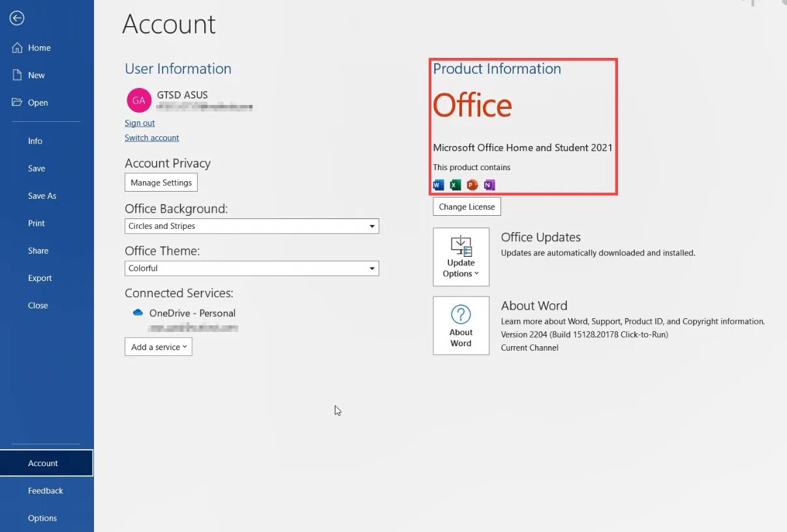
Task: Click the Version 2204 build text
Action: (x=585, y=334)
